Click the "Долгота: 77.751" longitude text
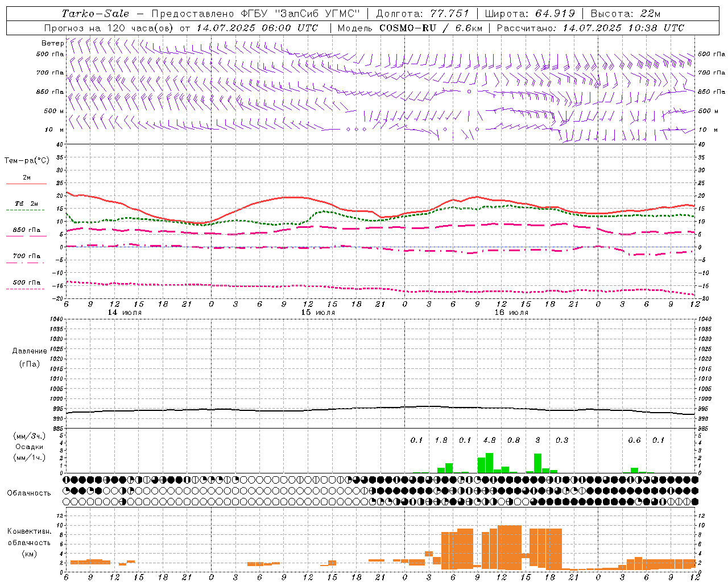728x582 pixels. tap(423, 14)
